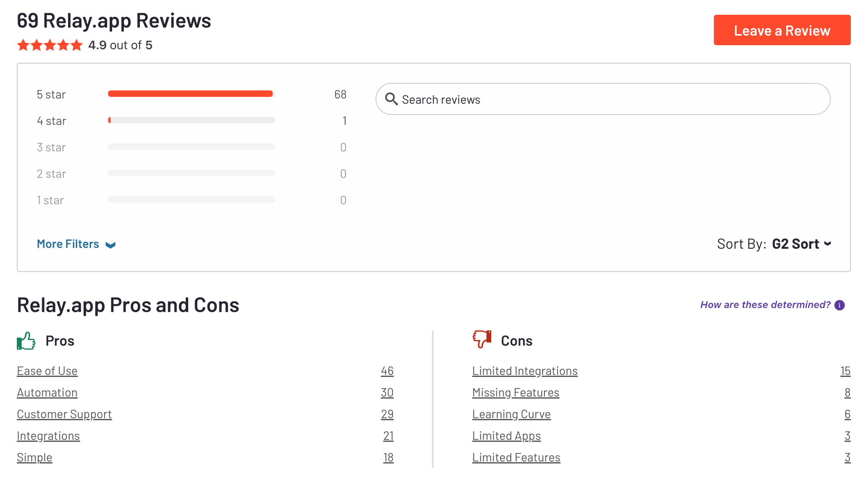
Task: Open the Customer Support pro link
Action: click(64, 414)
